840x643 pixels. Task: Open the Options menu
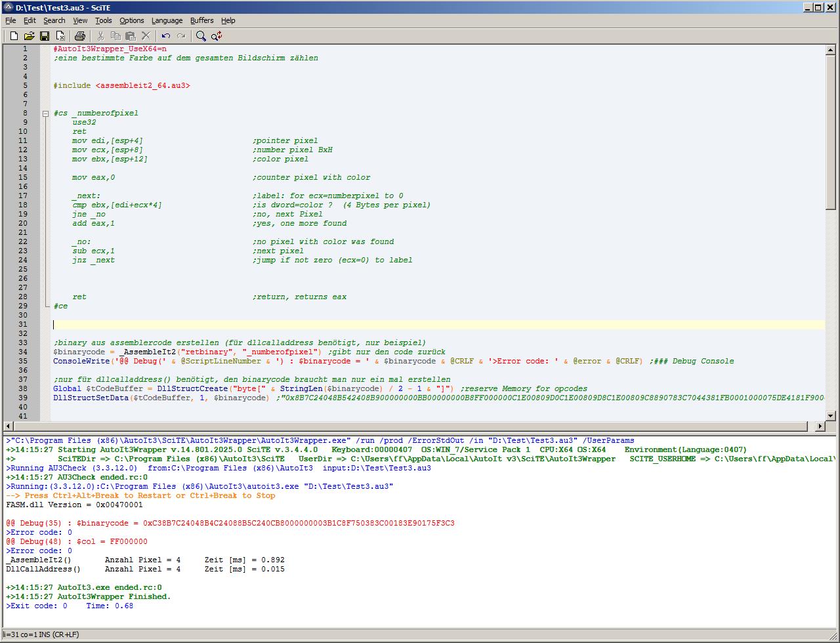[x=131, y=20]
